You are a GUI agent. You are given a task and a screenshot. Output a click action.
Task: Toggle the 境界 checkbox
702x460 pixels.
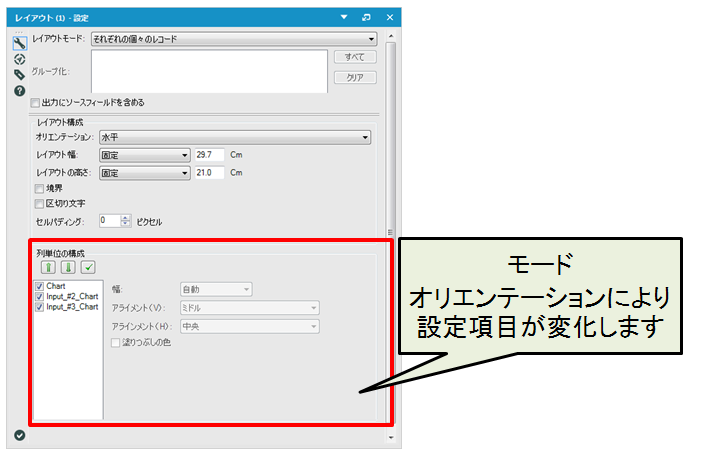click(x=39, y=188)
